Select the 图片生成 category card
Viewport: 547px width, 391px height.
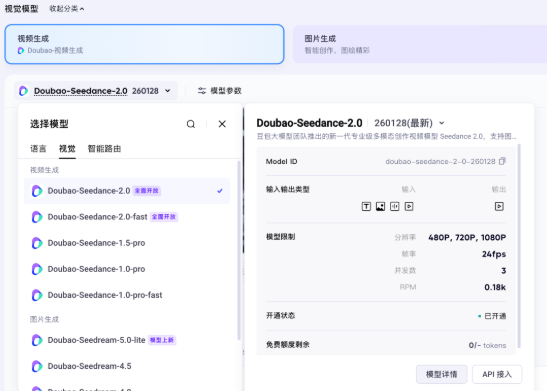pyautogui.click(x=420, y=44)
